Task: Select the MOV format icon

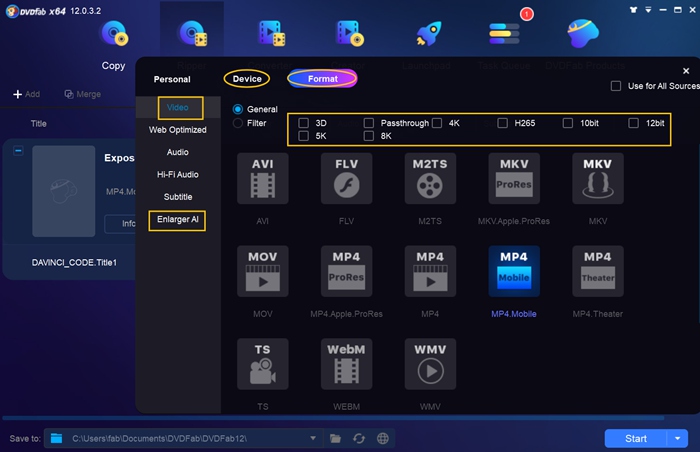Action: 262,271
